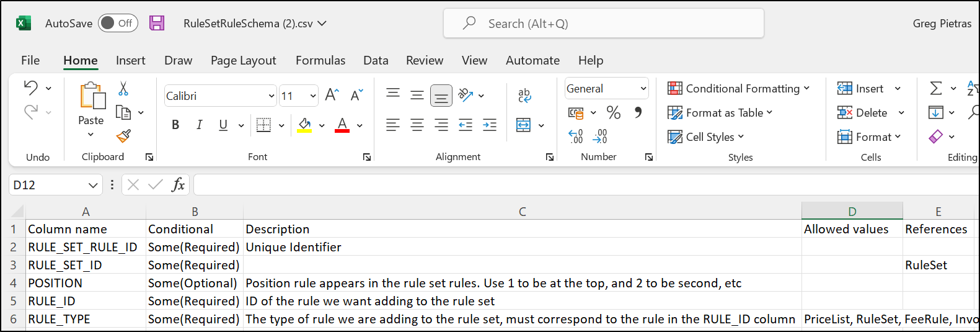Click Increase Font Size icon
This screenshot has height=332, width=980.
pos(332,95)
